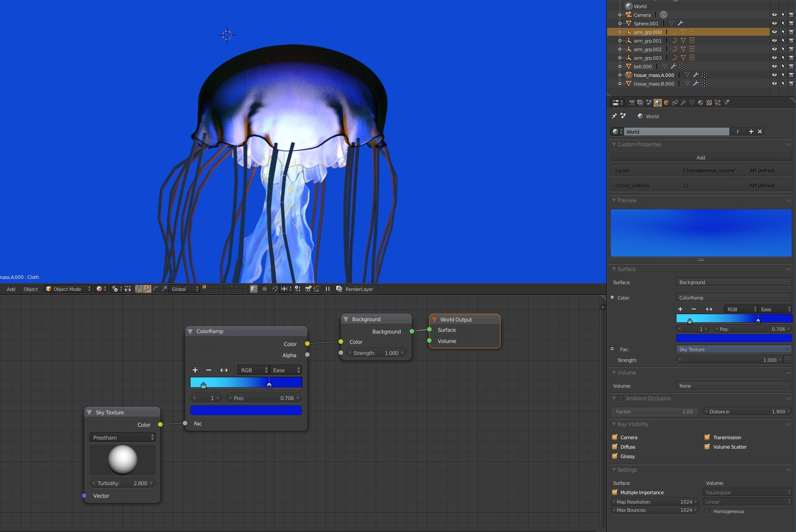
Task: Open the Preetham sky type dropdown
Action: click(x=123, y=437)
